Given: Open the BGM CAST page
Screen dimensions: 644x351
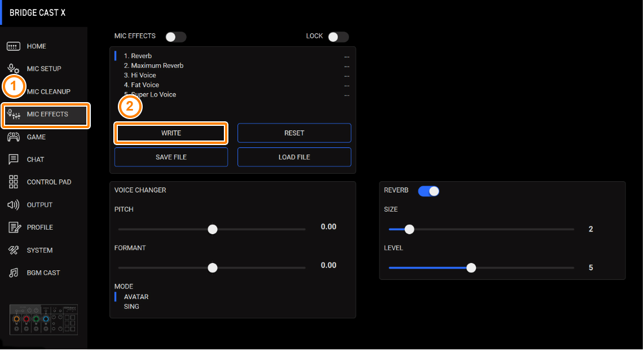Looking at the screenshot, I should click(43, 273).
